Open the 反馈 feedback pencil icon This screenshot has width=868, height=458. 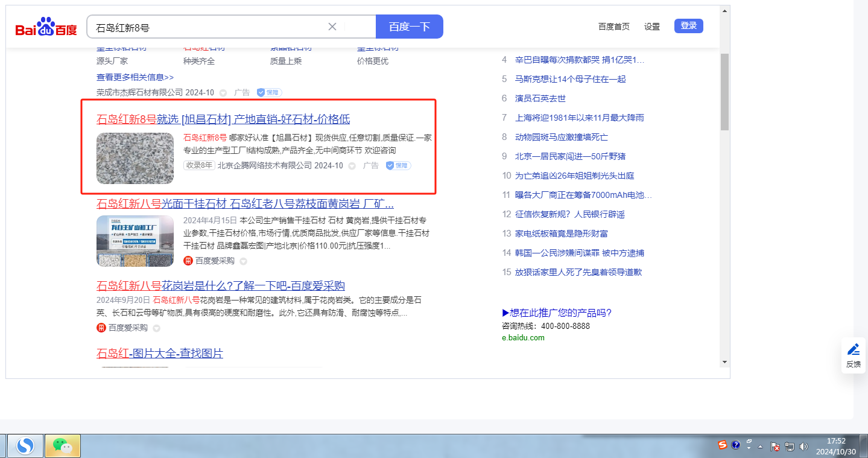point(853,349)
